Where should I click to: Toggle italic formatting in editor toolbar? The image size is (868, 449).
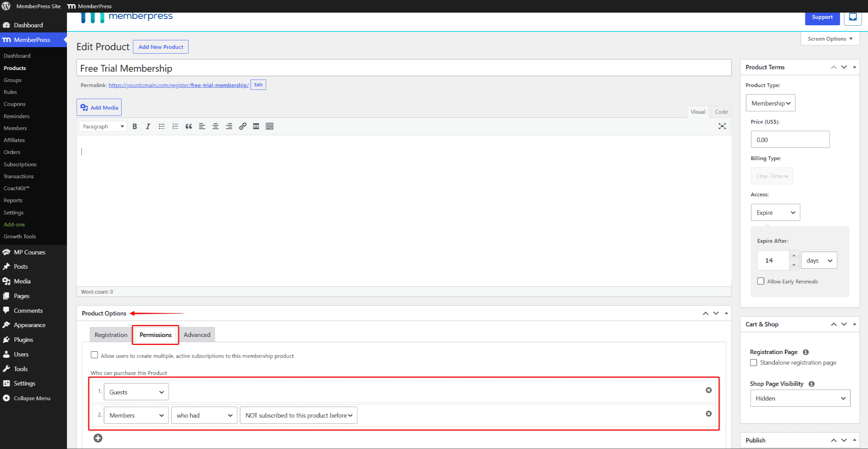[148, 126]
